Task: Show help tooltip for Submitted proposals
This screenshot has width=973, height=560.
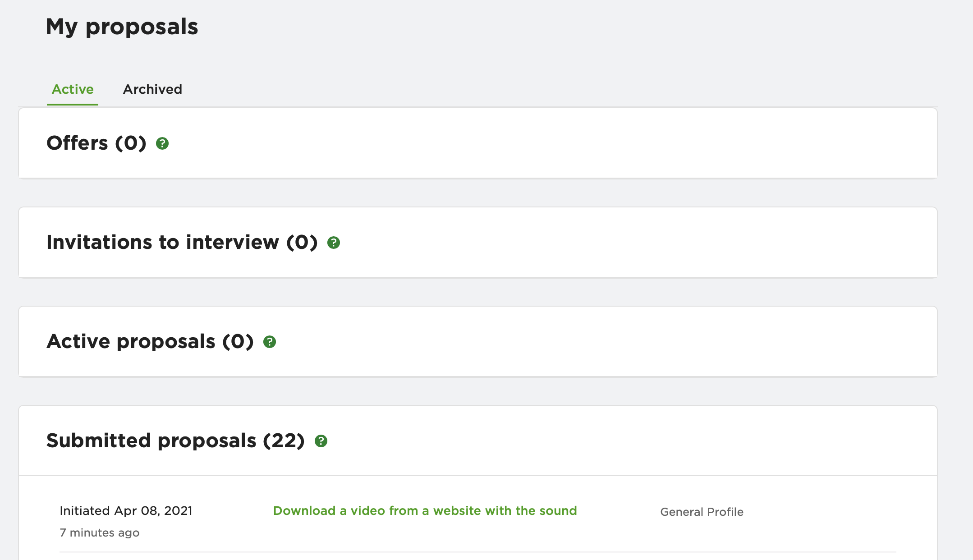Action: [321, 441]
